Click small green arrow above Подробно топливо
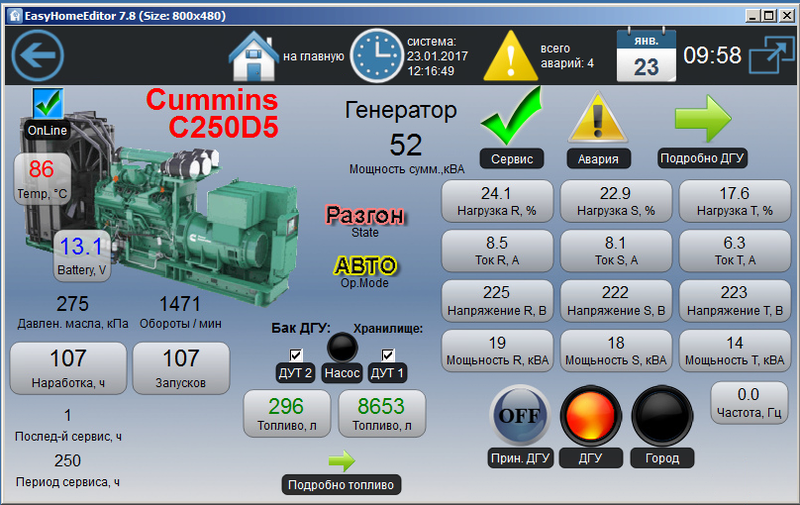The height and width of the screenshot is (505, 800). [342, 461]
